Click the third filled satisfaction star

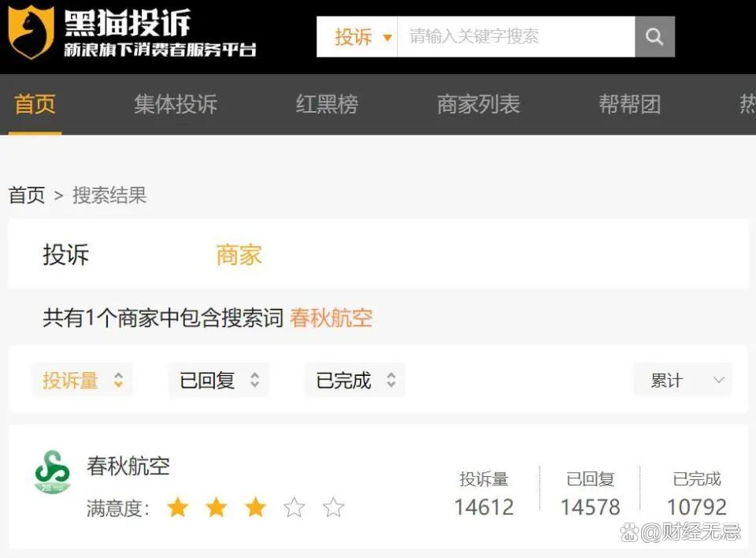click(x=255, y=508)
